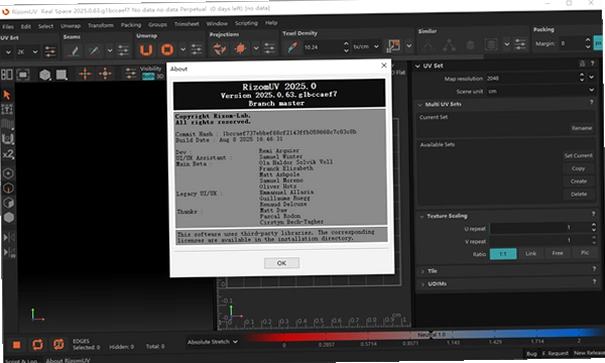Collapse the Multi UV Sets section
605x363 pixels.
tap(420, 105)
